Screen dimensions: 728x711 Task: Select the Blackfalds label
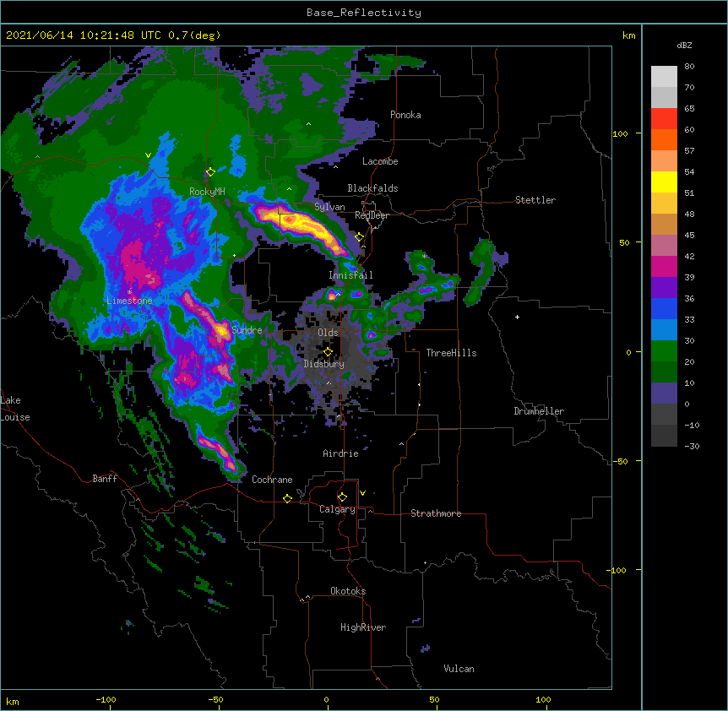point(372,188)
